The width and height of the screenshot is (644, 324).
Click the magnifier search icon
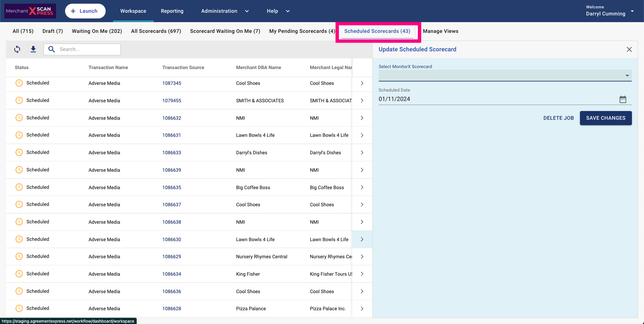click(x=52, y=49)
